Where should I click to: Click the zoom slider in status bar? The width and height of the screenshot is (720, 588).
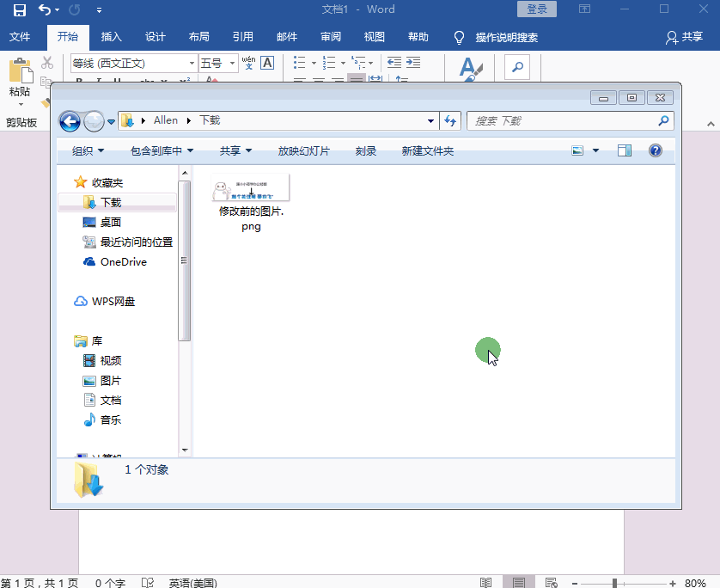coord(614,583)
